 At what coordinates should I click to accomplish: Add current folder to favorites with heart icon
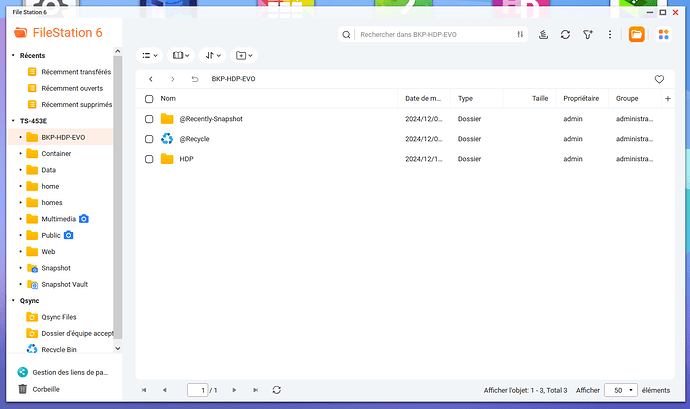pyautogui.click(x=659, y=78)
